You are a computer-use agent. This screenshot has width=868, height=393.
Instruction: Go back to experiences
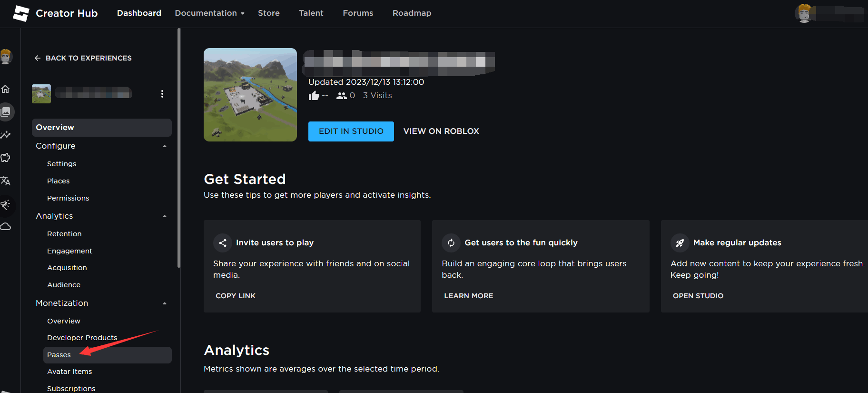point(83,58)
